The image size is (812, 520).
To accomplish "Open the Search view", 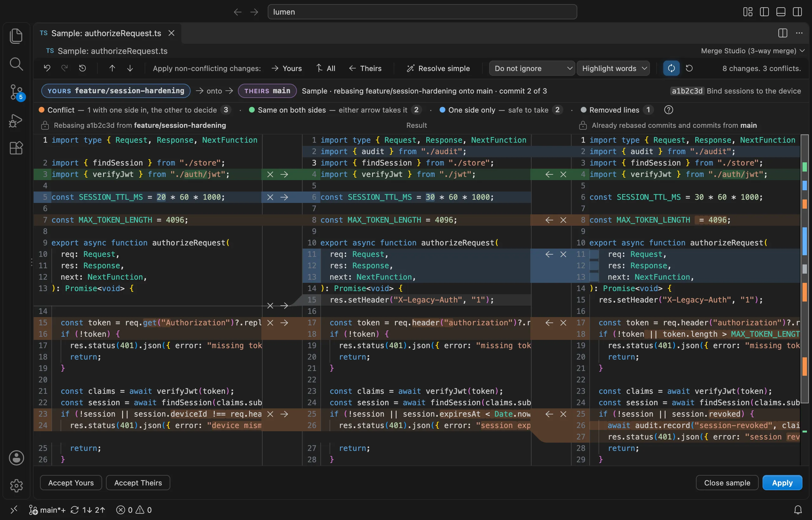I will (x=16, y=64).
